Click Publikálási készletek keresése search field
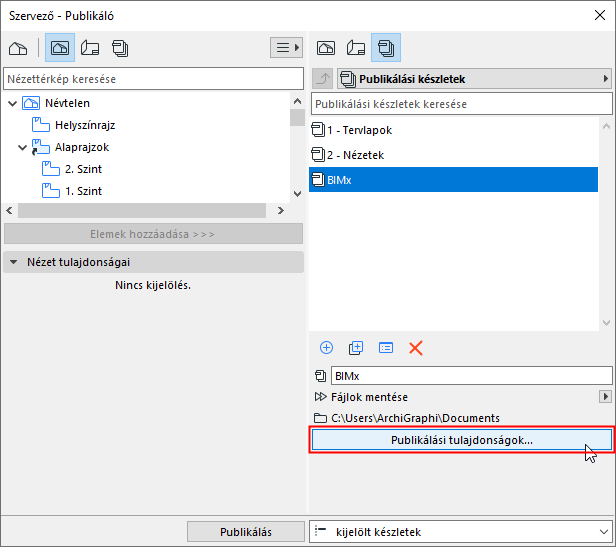The image size is (616, 547). [x=462, y=104]
